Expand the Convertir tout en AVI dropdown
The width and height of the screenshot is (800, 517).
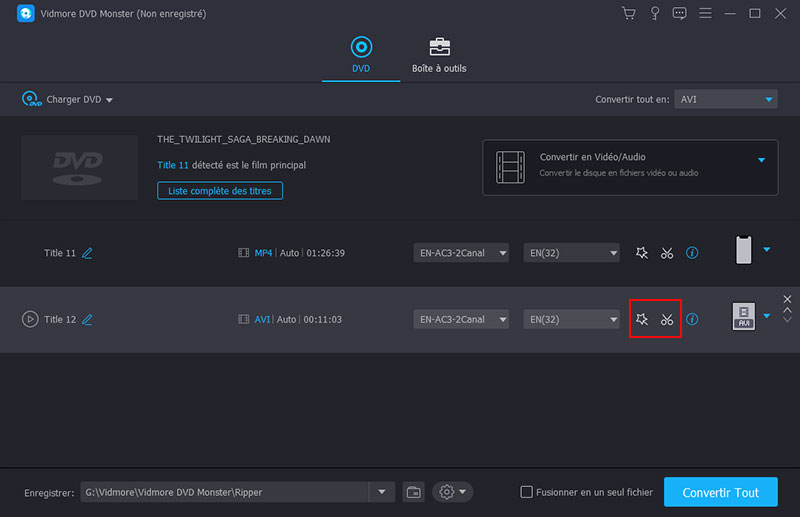725,99
